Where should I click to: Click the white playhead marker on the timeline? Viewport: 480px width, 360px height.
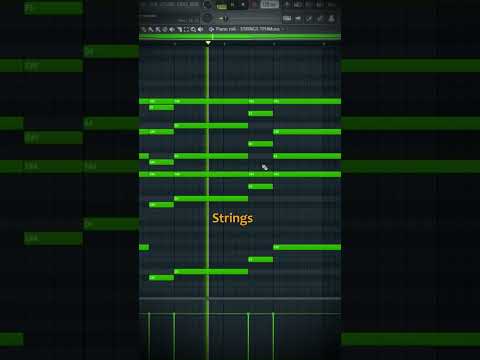point(208,43)
